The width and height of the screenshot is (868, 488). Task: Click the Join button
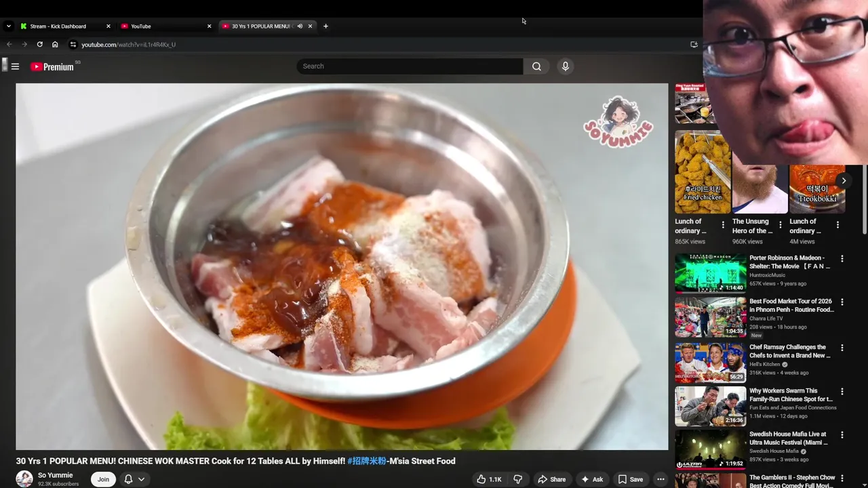pyautogui.click(x=103, y=479)
